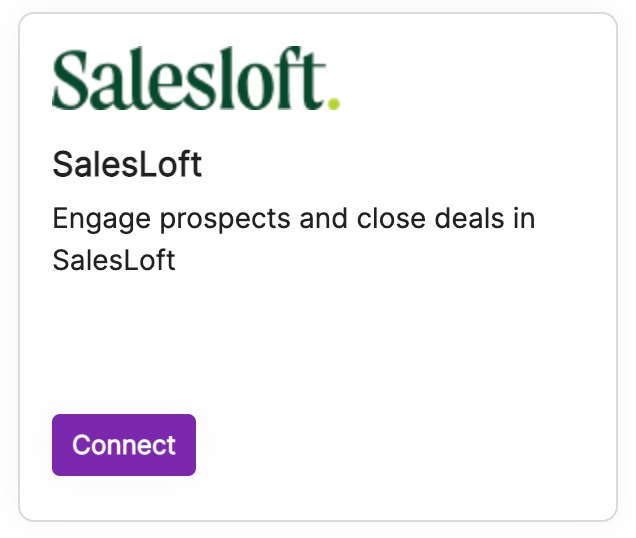
Task: Click the word 'SalesLoft' ending the description
Action: coord(113,260)
